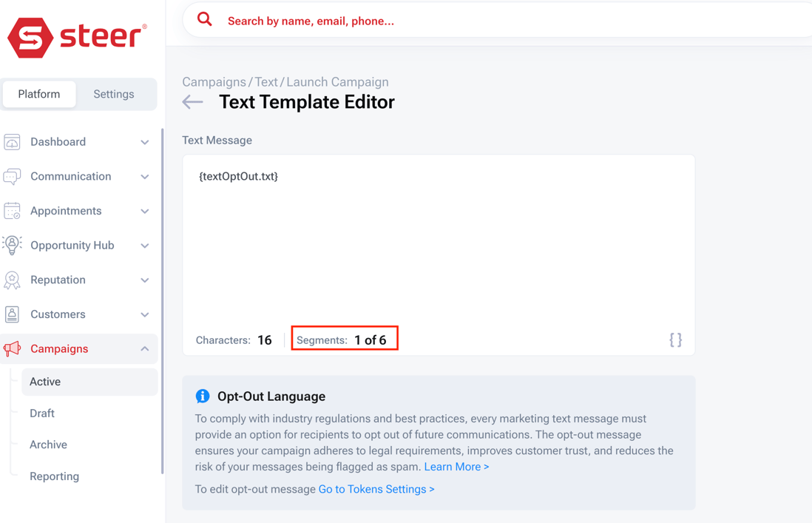812x523 pixels.
Task: Open the Customers menu item
Action: [78, 314]
